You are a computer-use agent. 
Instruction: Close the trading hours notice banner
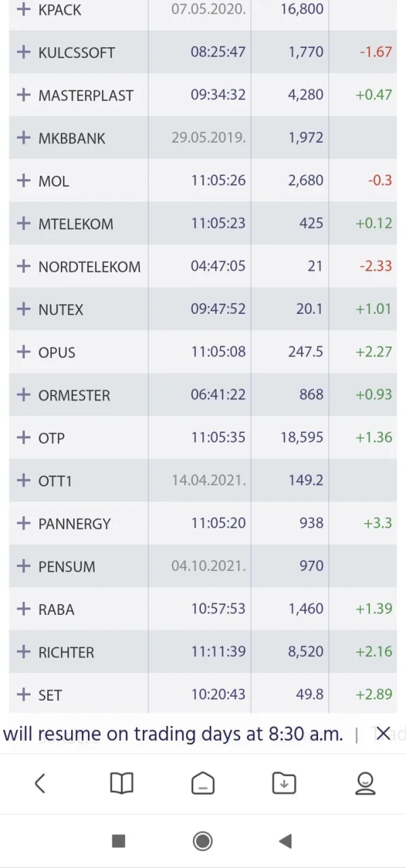pos(383,733)
